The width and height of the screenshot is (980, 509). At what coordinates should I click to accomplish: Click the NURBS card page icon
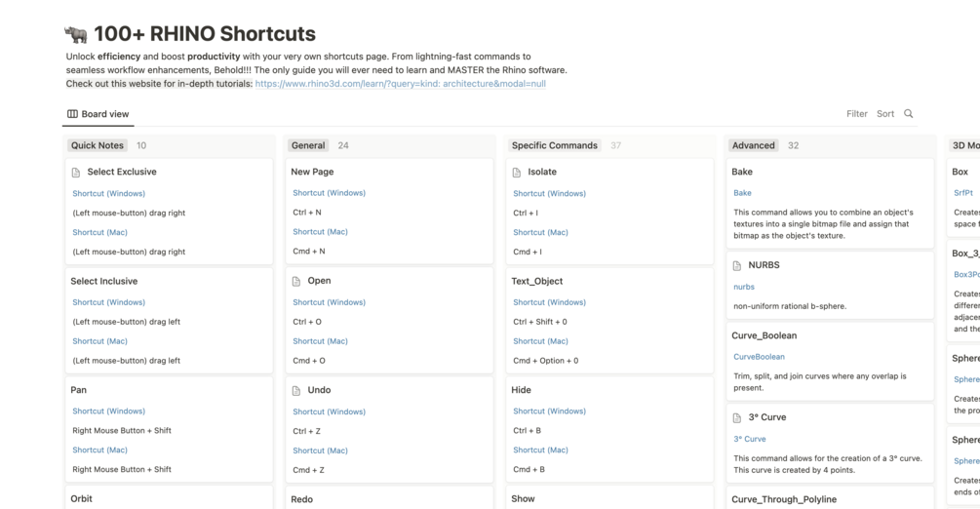(737, 265)
